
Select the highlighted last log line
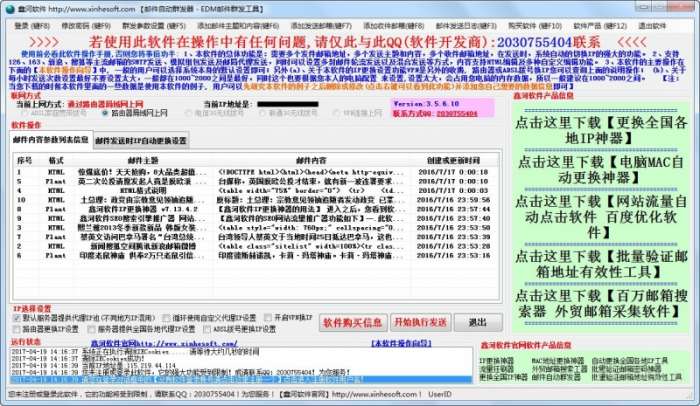point(241,379)
